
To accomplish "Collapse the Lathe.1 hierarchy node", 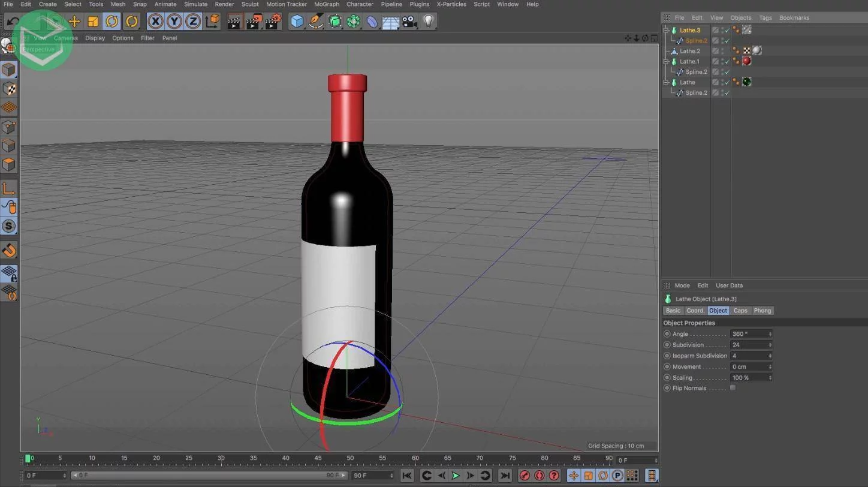I will click(666, 61).
